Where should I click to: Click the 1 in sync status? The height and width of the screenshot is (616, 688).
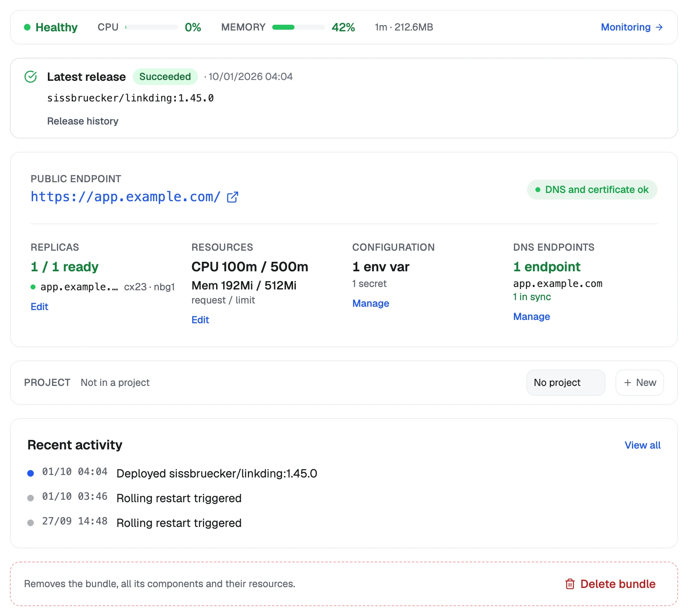[532, 297]
